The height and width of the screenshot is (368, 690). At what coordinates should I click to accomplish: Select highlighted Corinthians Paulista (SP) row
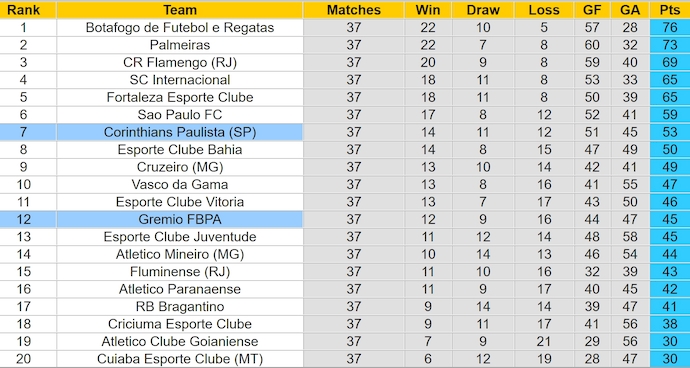point(345,132)
